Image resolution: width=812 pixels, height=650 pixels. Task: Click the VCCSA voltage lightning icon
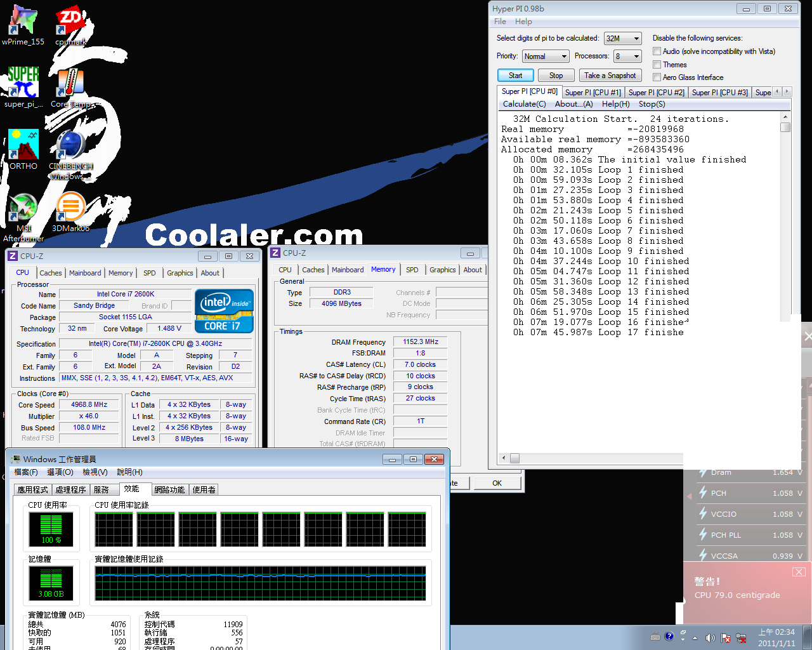click(703, 555)
